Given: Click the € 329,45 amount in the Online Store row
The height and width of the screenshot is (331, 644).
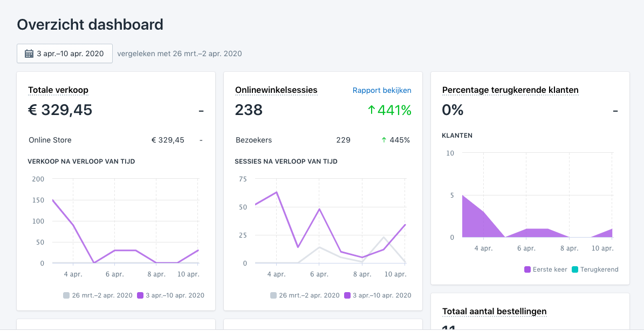Looking at the screenshot, I should click(168, 140).
